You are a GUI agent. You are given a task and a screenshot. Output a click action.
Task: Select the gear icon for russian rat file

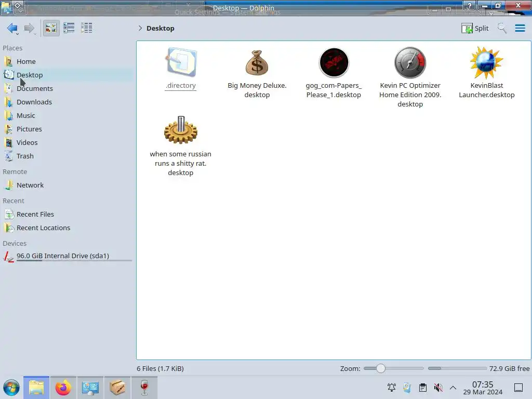click(x=180, y=130)
